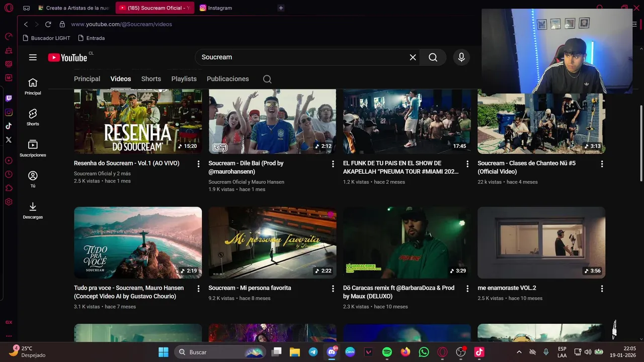The width and height of the screenshot is (644, 362).
Task: Open Soucream Oficial y Mauro Hansen link
Action: tap(246, 182)
